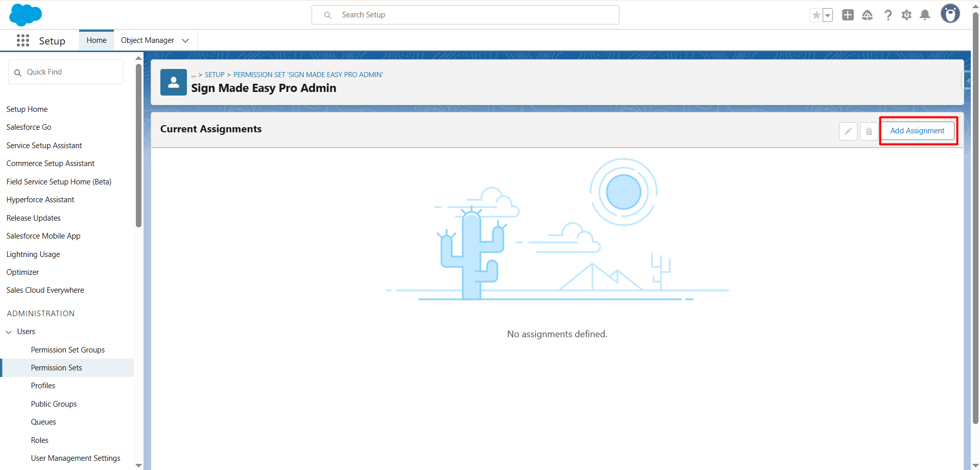
Task: Click the sidebar scroll down arrow
Action: tap(138, 465)
